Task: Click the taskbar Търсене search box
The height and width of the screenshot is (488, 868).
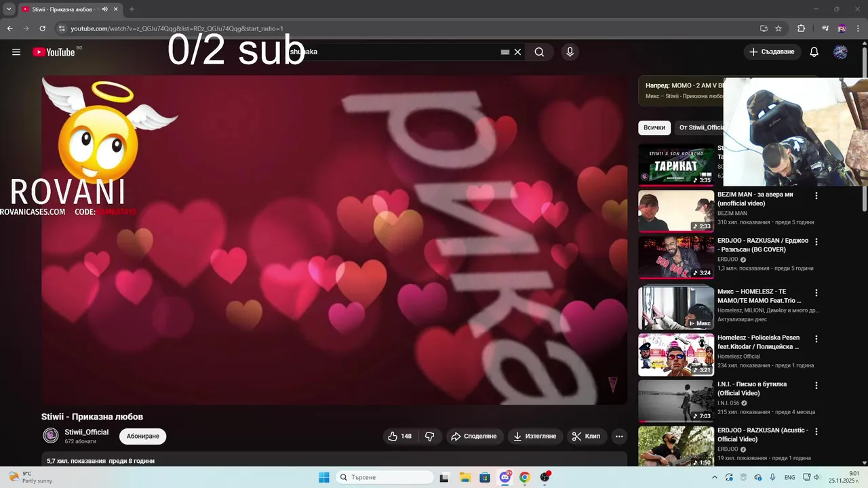Action: [384, 477]
